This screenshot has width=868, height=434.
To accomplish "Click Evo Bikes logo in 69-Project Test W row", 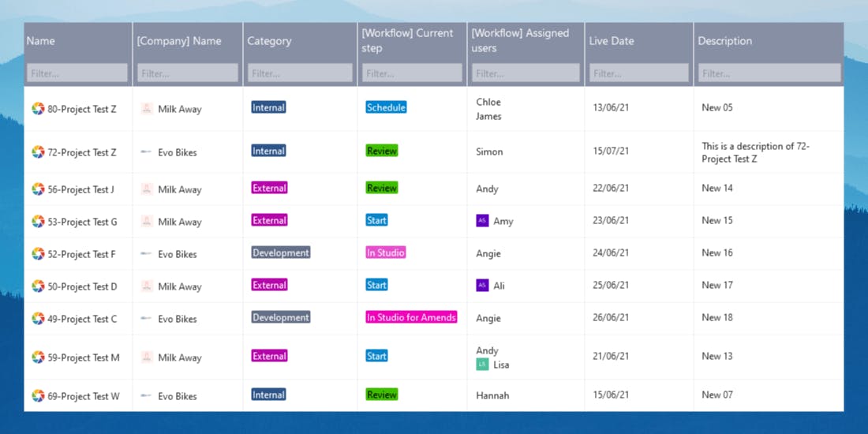I will pyautogui.click(x=147, y=395).
